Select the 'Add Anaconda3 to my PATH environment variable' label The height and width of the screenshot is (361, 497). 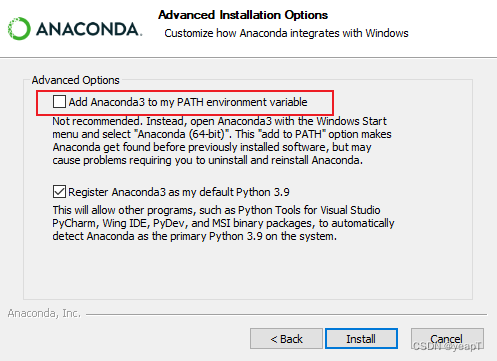(x=188, y=102)
